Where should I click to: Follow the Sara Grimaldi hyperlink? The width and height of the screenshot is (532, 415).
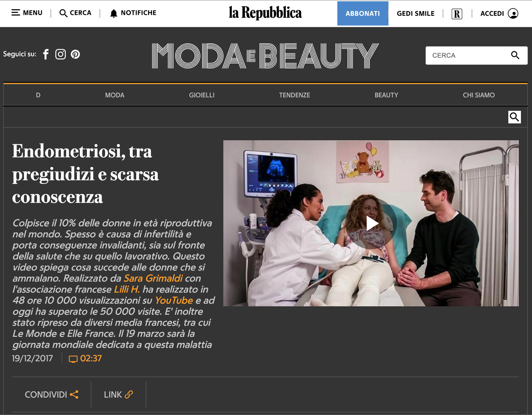pyautogui.click(x=153, y=278)
